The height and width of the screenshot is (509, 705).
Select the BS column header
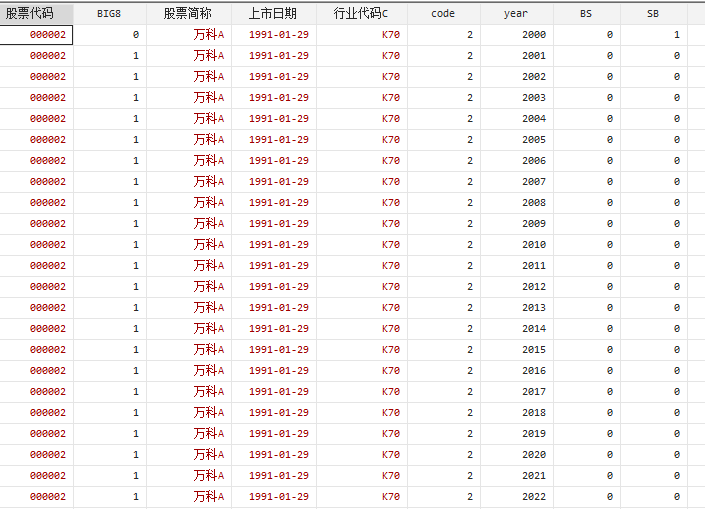[x=586, y=14]
